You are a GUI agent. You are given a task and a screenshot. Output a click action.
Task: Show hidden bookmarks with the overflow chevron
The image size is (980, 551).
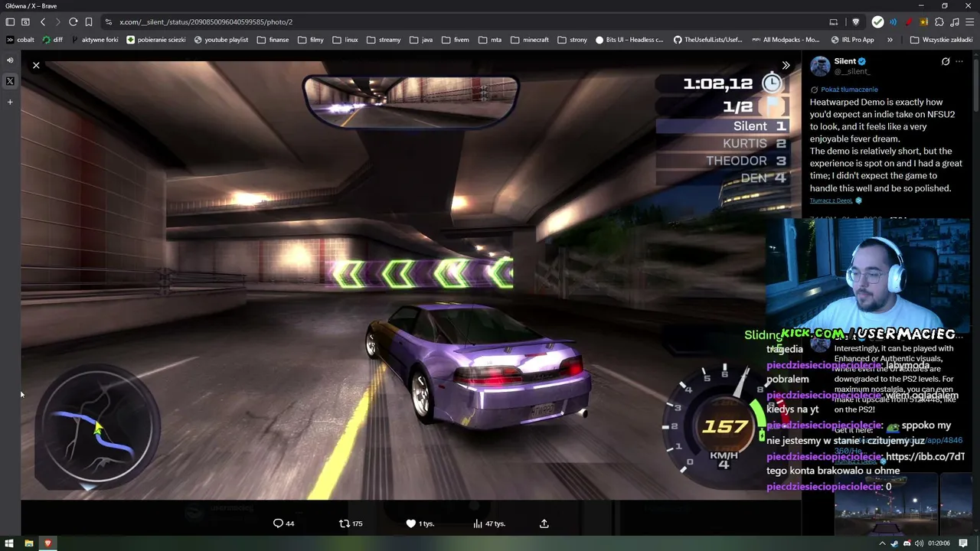click(x=890, y=40)
